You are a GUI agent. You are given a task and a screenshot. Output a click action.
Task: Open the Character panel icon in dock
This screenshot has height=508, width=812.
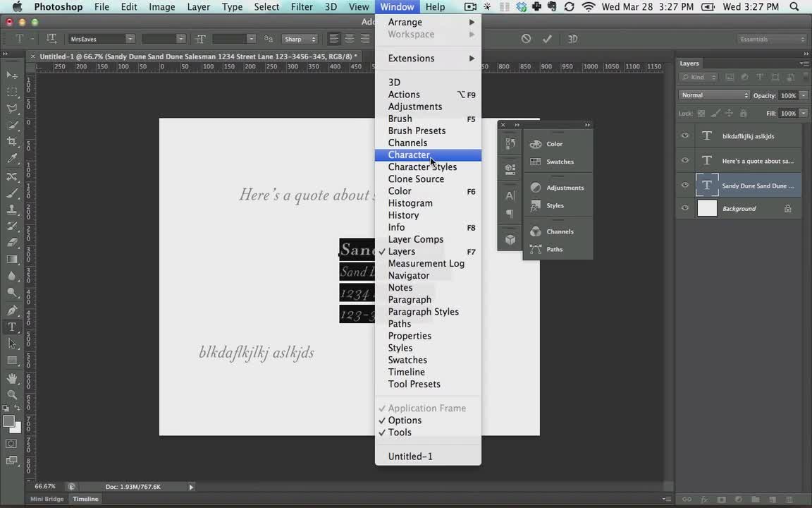510,195
